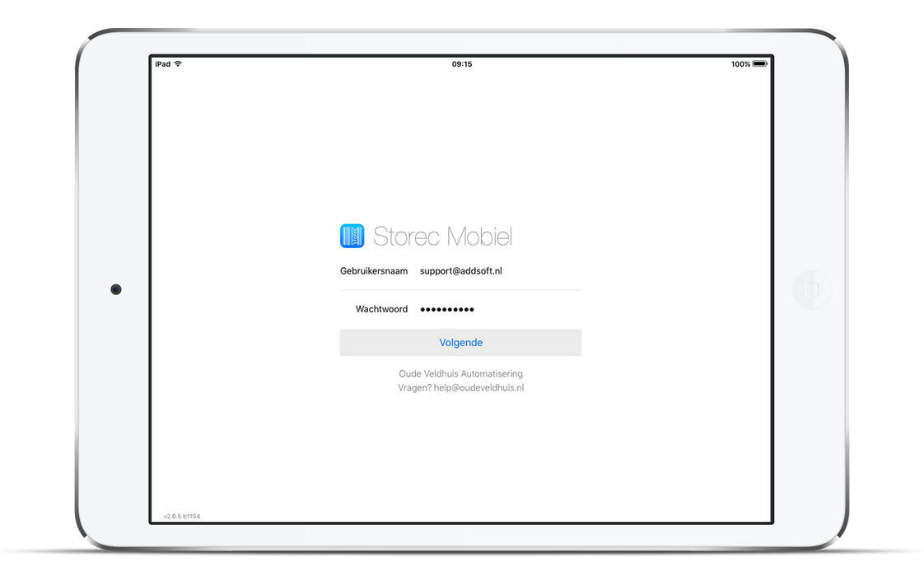
Task: Click the divider line below the username
Action: (x=461, y=290)
